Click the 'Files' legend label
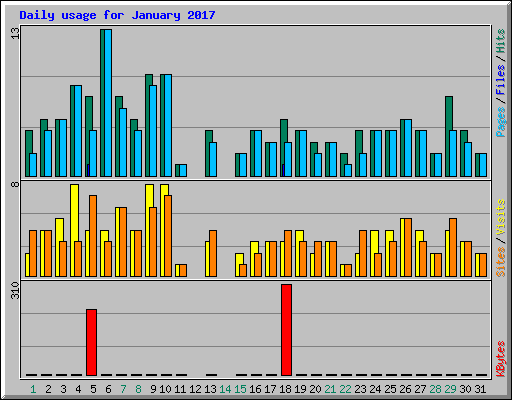Image resolution: width=512 pixels, height=400 pixels. click(x=500, y=79)
